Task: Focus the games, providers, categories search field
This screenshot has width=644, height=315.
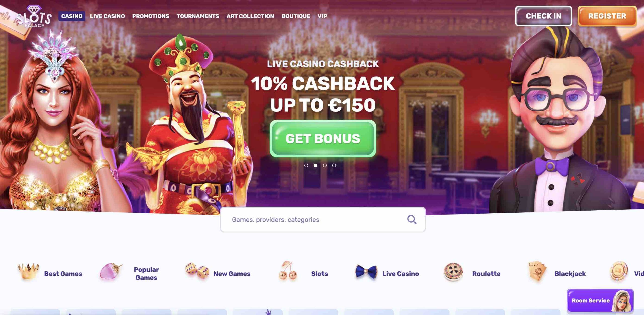Action: click(x=323, y=220)
